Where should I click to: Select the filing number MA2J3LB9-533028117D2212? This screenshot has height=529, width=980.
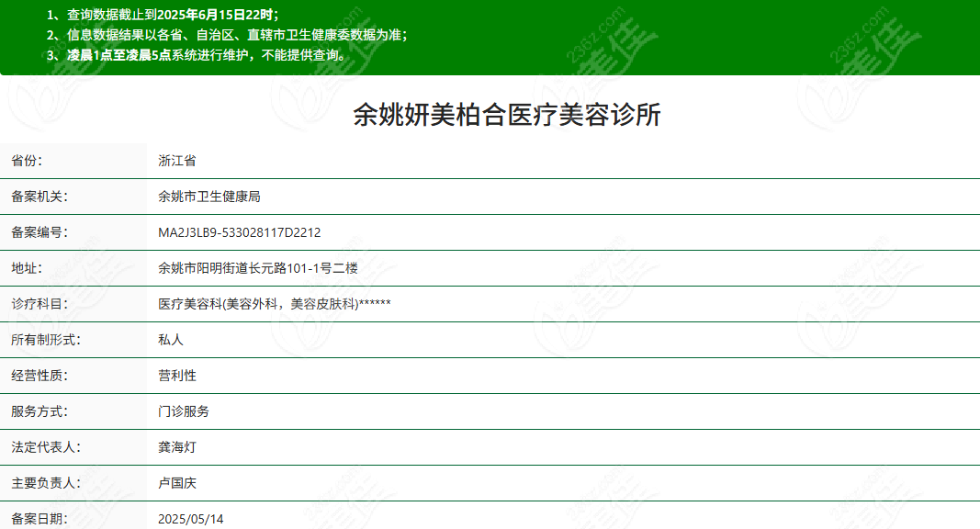pyautogui.click(x=239, y=232)
